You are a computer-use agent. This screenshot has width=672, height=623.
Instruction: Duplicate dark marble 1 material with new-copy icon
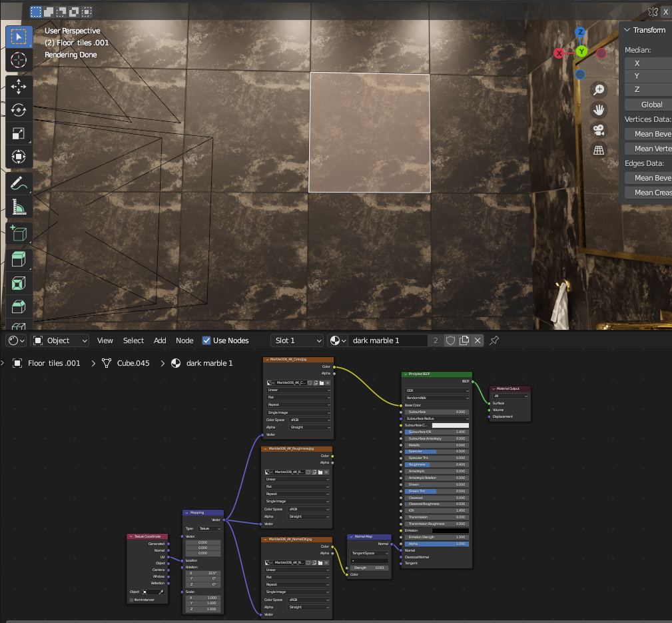464,340
